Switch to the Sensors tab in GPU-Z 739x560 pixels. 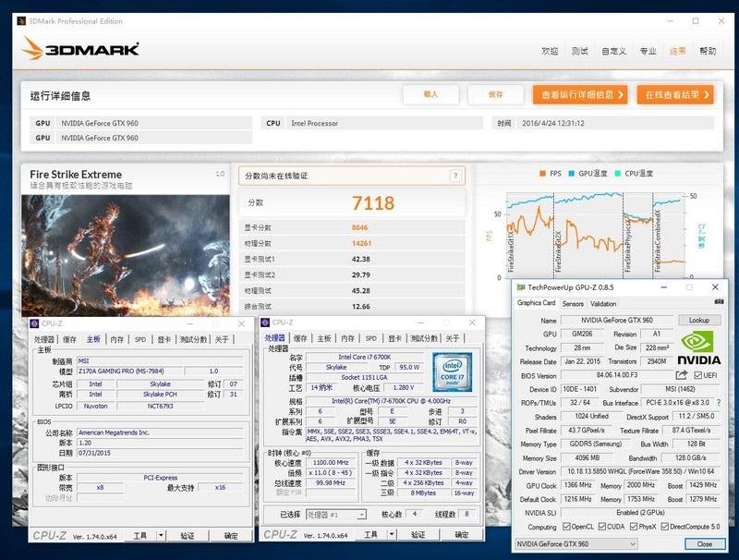pos(573,304)
